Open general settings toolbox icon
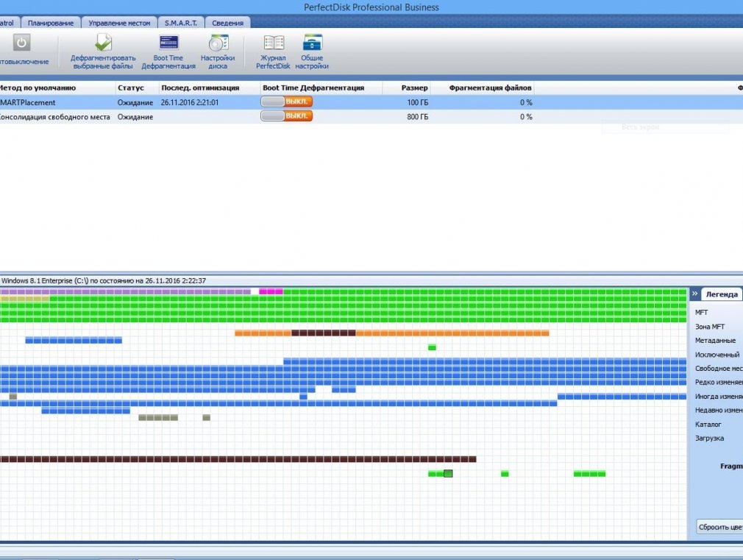 pyautogui.click(x=312, y=52)
